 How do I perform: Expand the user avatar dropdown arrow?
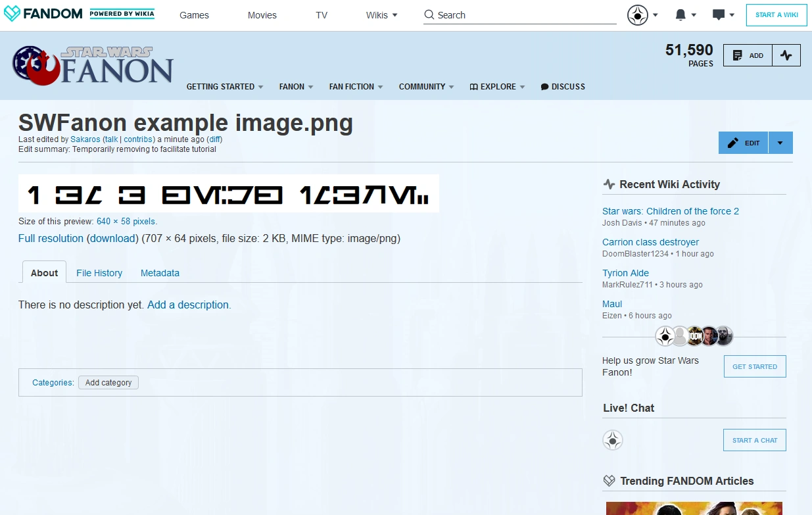[656, 15]
